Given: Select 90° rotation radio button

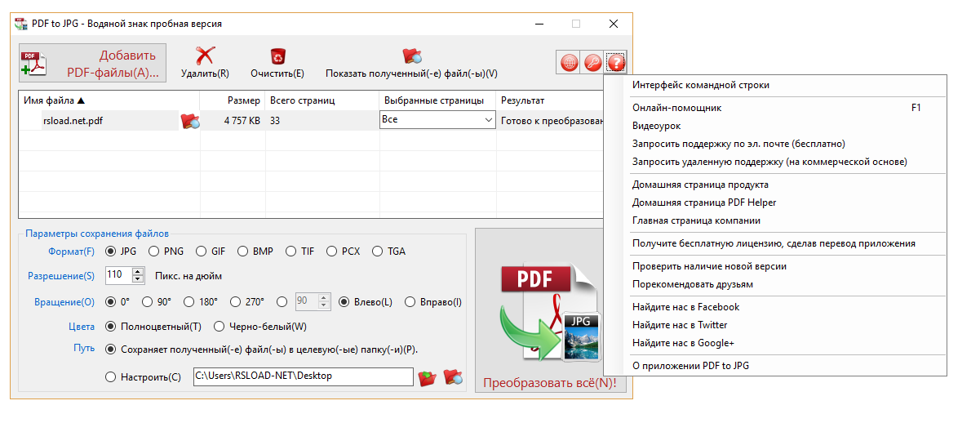Looking at the screenshot, I should click(x=149, y=302).
